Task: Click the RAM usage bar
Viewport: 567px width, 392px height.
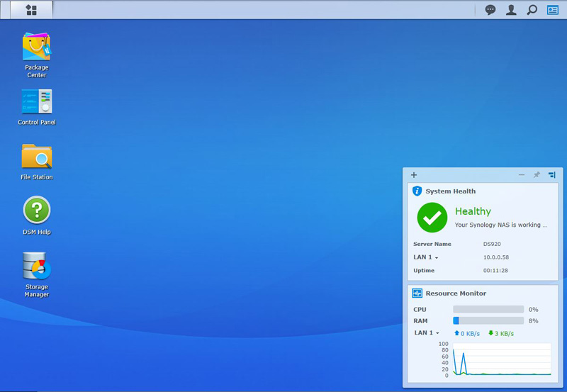Action: [x=488, y=320]
